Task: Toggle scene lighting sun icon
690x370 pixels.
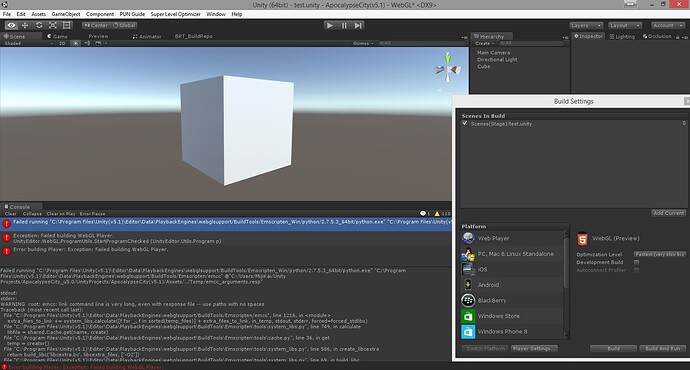Action: pos(77,44)
